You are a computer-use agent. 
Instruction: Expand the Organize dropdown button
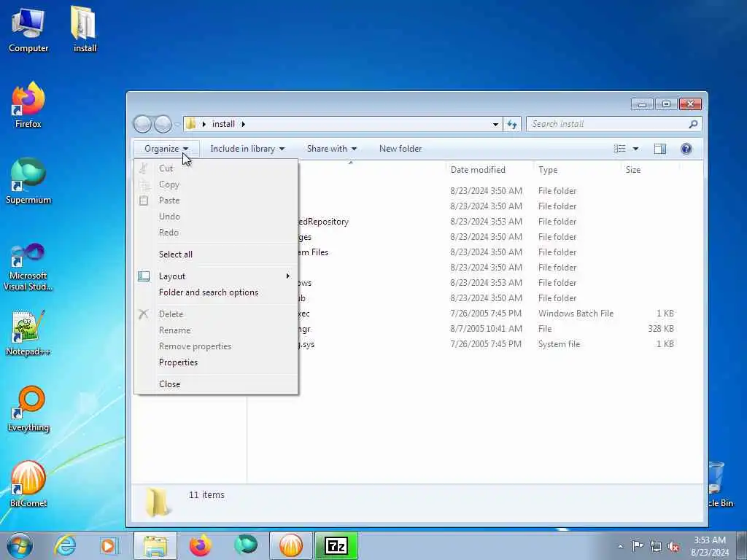tap(166, 149)
